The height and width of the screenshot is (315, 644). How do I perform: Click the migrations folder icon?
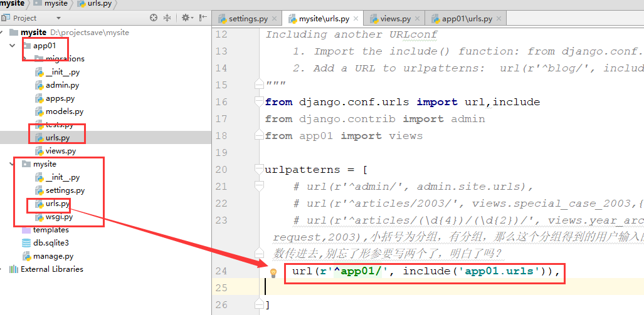point(39,59)
